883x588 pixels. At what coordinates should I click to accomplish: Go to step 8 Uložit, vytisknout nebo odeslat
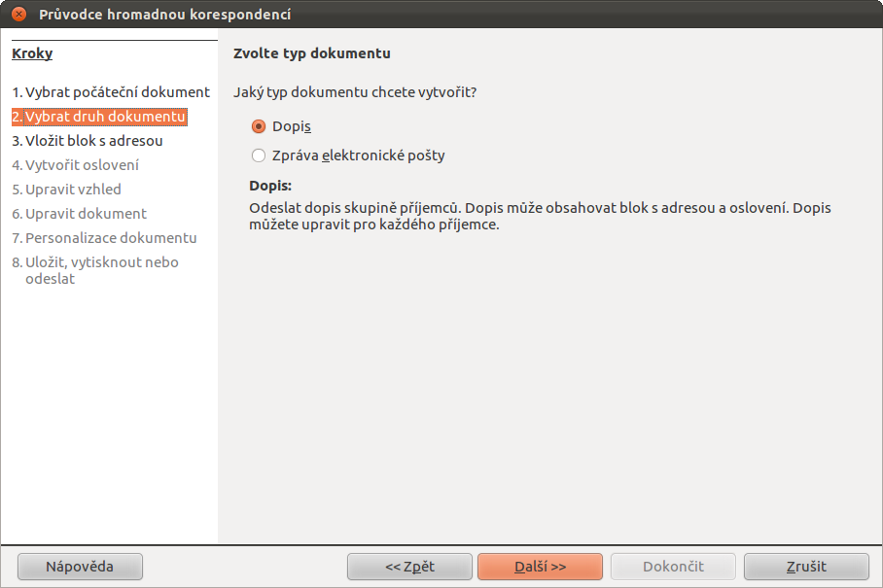click(95, 270)
